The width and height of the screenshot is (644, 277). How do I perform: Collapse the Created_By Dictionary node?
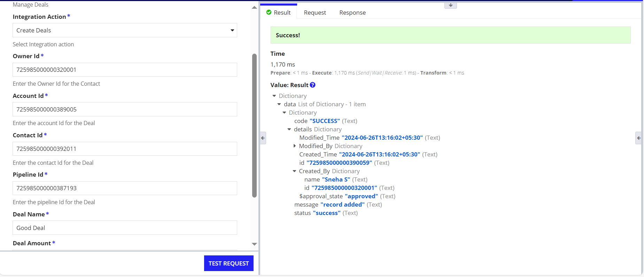pos(294,171)
